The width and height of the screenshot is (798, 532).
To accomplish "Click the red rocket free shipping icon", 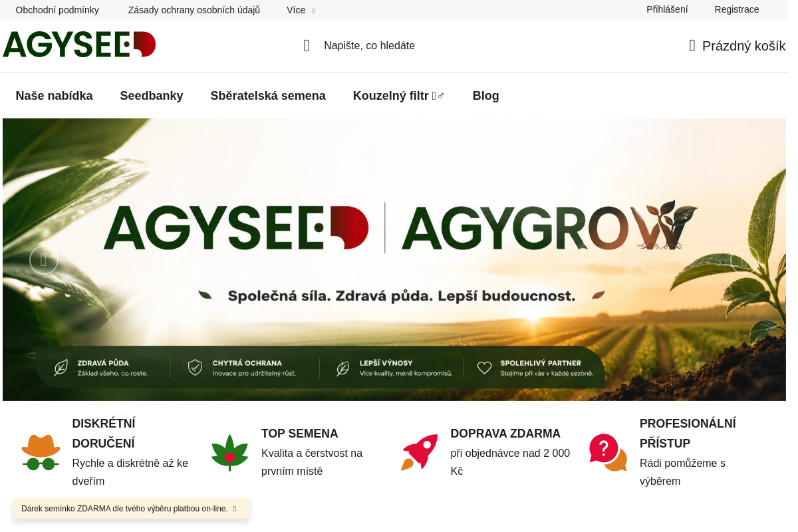I will click(x=420, y=452).
